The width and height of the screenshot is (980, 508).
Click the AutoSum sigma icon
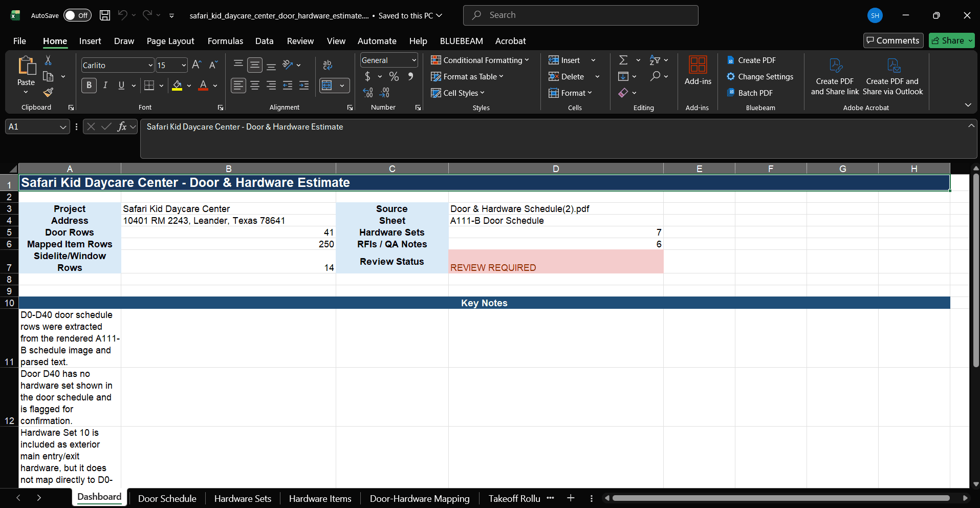coord(623,60)
